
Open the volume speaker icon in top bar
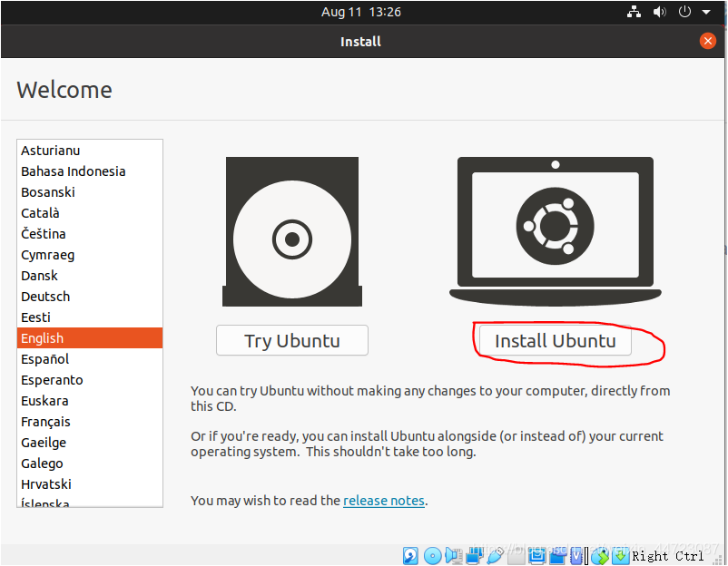659,12
